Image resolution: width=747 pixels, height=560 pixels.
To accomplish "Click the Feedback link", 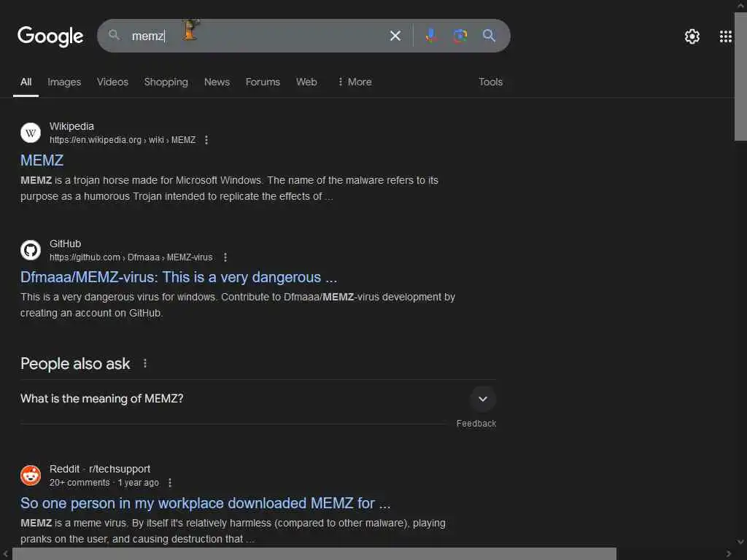I will point(476,424).
